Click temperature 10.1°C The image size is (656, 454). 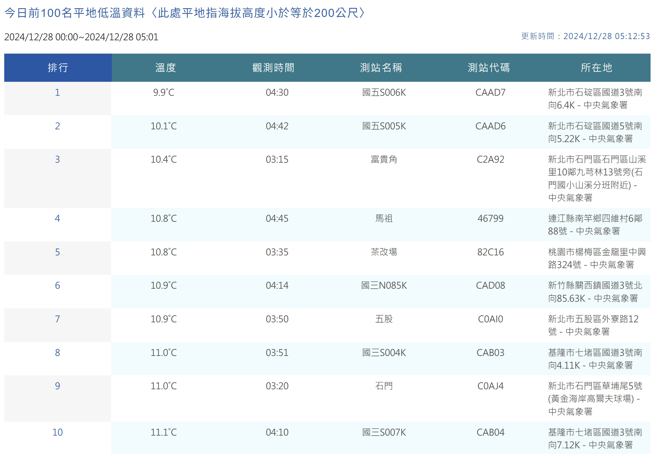pyautogui.click(x=164, y=126)
